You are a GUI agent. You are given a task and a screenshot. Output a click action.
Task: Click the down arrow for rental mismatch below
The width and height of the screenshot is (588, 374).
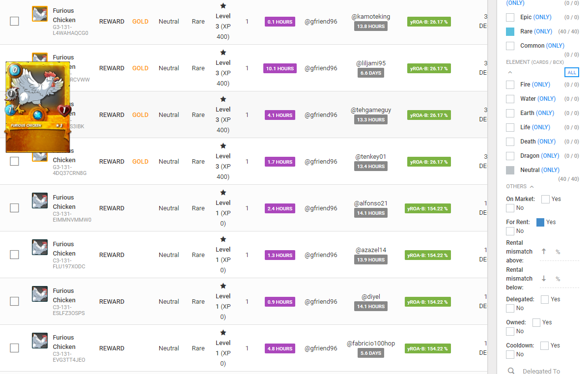544,278
